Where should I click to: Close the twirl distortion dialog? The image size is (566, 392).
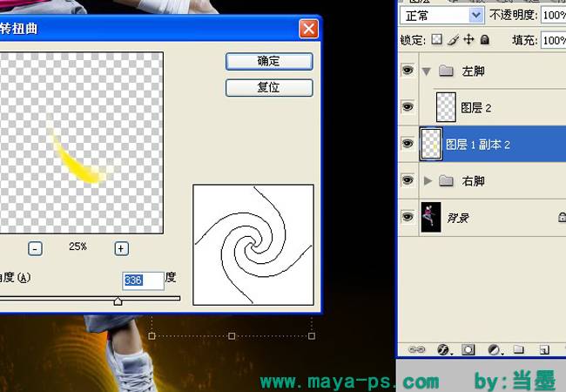coord(308,29)
